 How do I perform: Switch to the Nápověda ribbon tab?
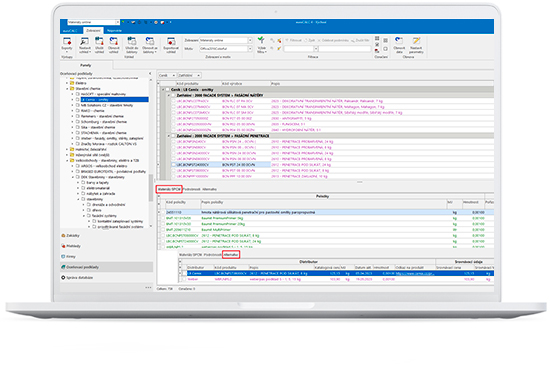(114, 31)
